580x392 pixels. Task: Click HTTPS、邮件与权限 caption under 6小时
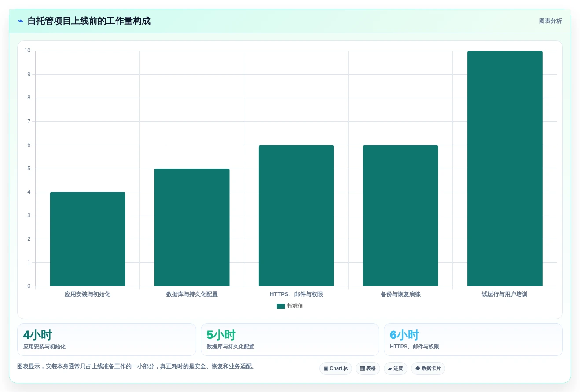click(415, 347)
